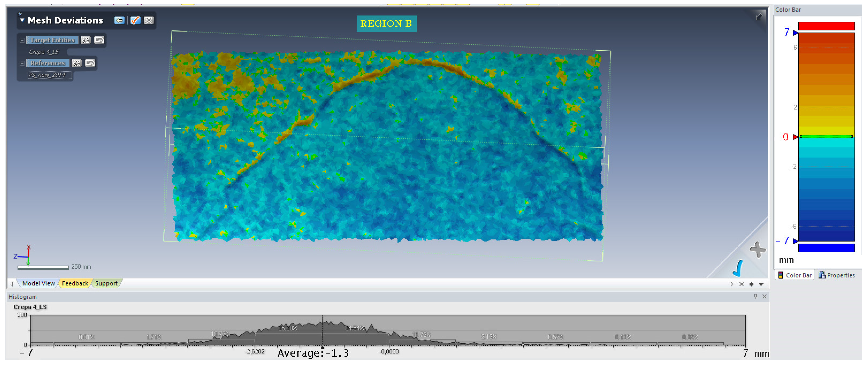868x367 pixels.
Task: Click the select-all icon beside References
Action: pyautogui.click(x=77, y=63)
